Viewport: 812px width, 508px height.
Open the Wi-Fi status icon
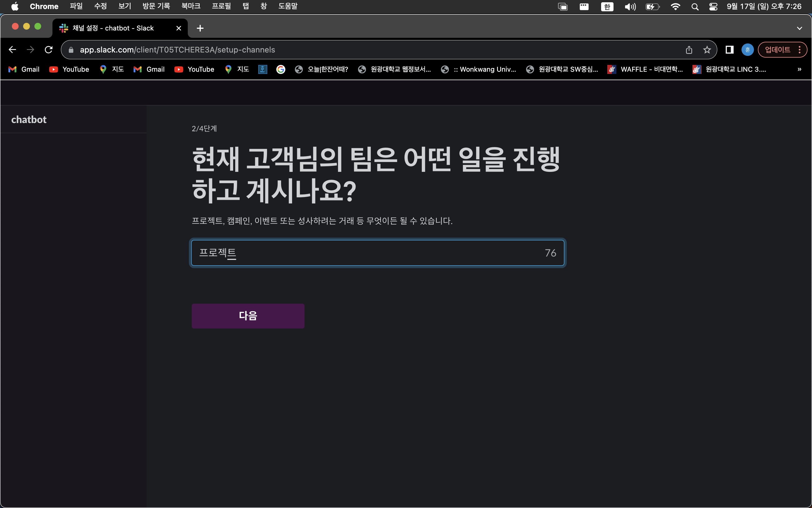[675, 6]
